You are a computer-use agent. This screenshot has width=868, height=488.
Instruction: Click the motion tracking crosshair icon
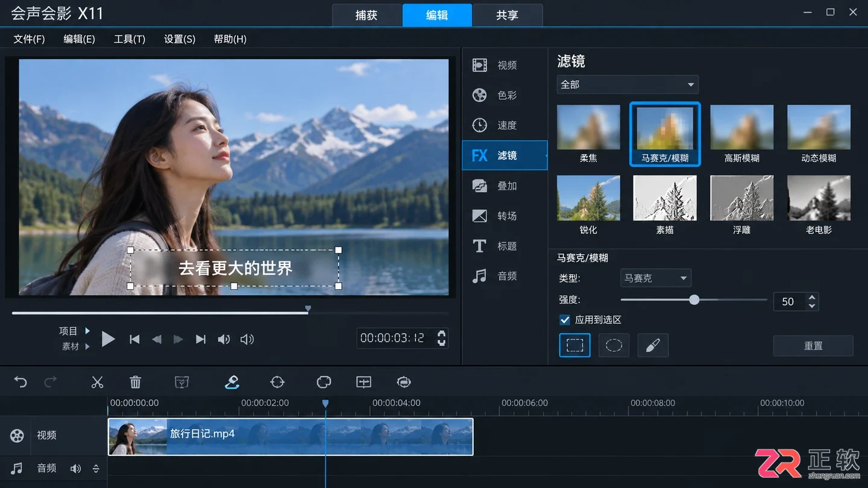(x=277, y=382)
